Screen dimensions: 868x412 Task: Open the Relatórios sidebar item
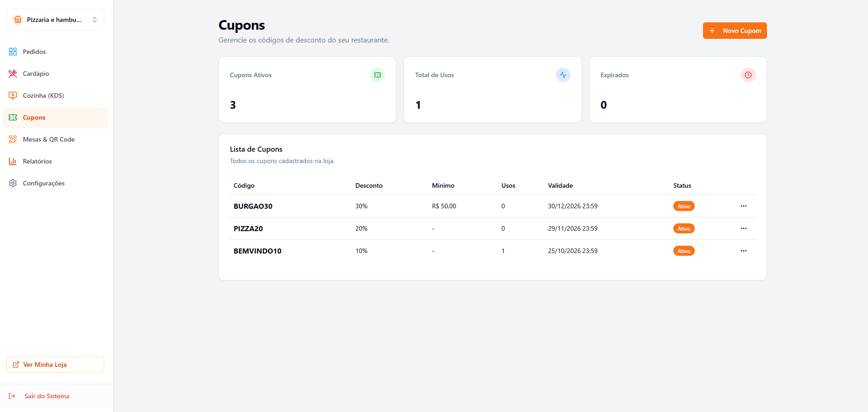point(37,161)
